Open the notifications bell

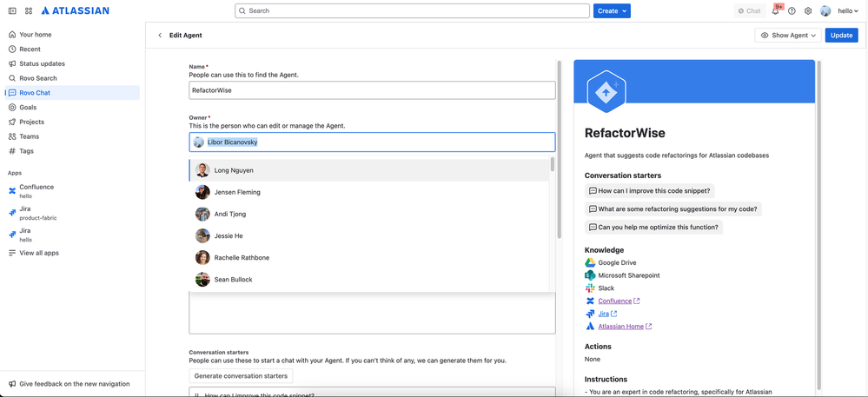click(776, 10)
